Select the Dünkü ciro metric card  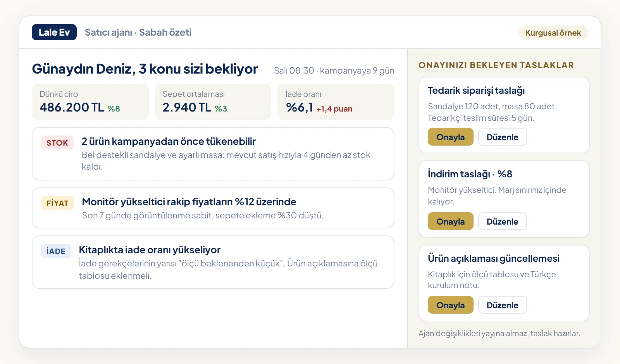pos(90,102)
